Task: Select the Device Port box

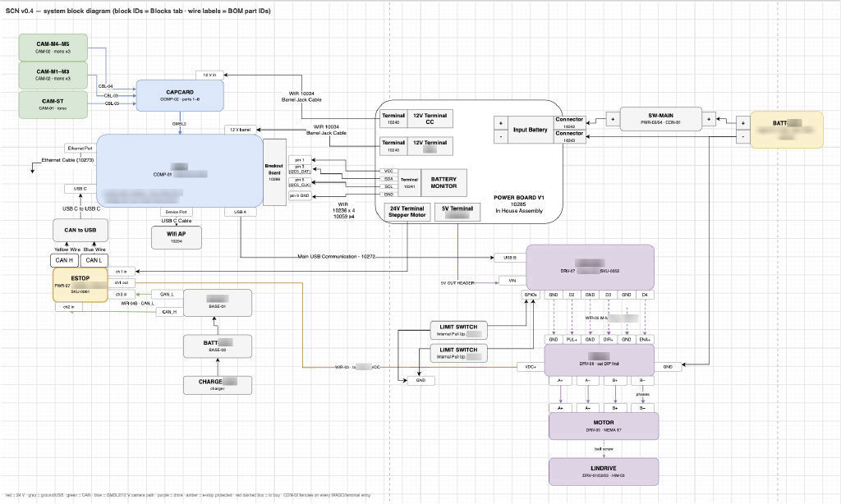Action: click(x=176, y=212)
